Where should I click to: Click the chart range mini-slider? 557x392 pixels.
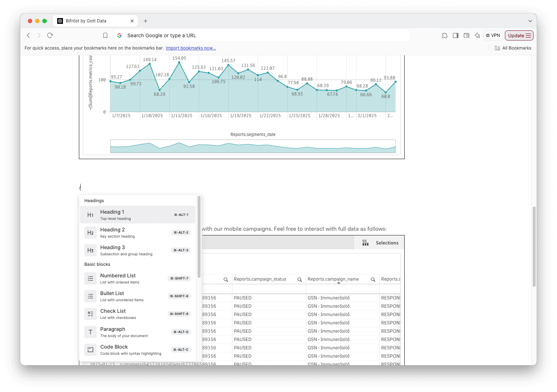(x=253, y=146)
